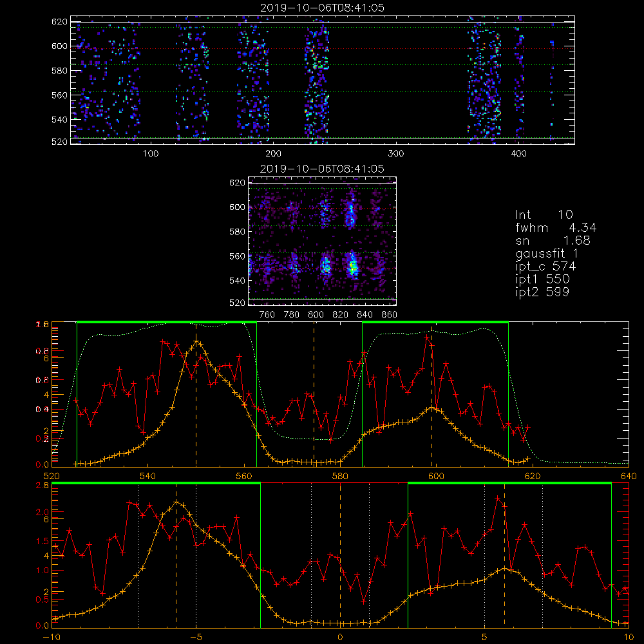Click the timestamp title above the top spectrogram
The height and width of the screenshot is (644, 644).
tap(322, 8)
